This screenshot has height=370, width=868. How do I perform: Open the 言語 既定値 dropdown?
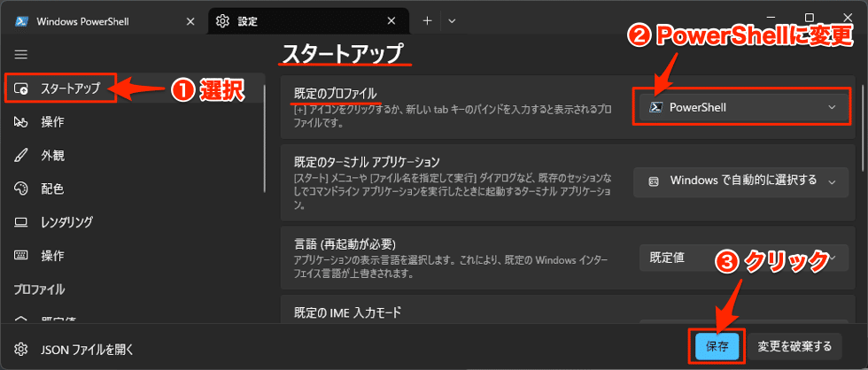(743, 258)
